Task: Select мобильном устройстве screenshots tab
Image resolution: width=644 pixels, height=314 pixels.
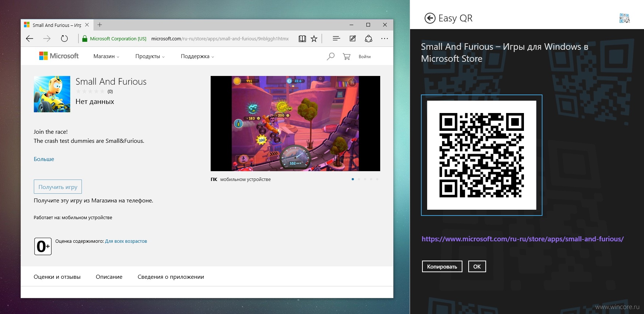Action: coord(246,180)
